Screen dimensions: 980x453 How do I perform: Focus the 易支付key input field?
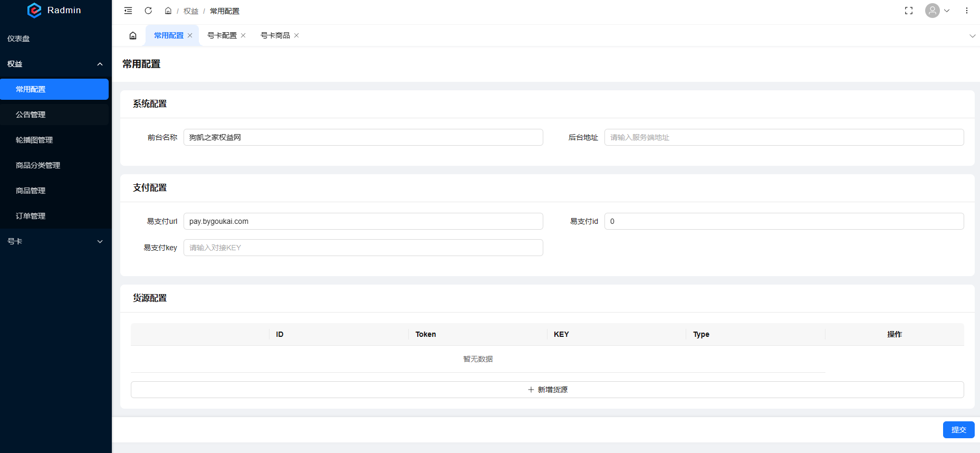coord(363,248)
